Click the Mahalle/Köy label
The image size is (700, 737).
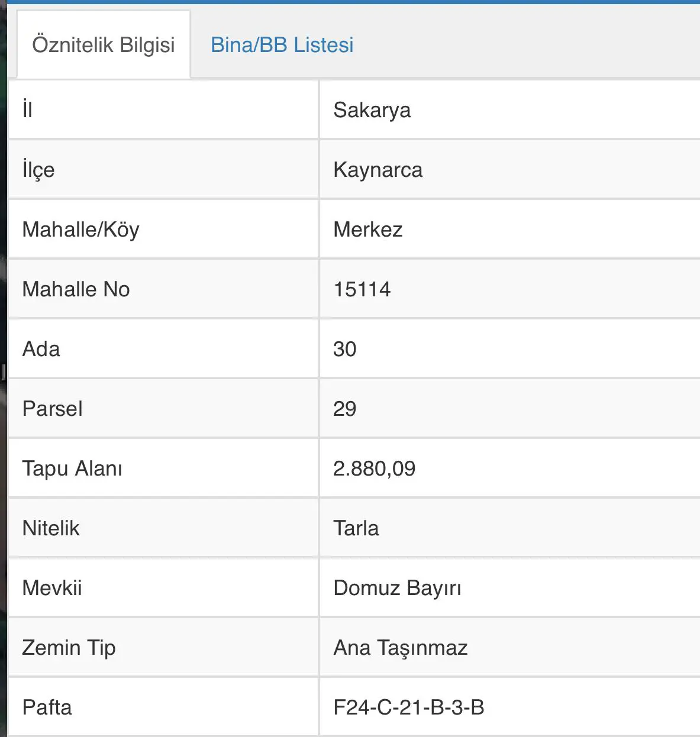click(81, 229)
